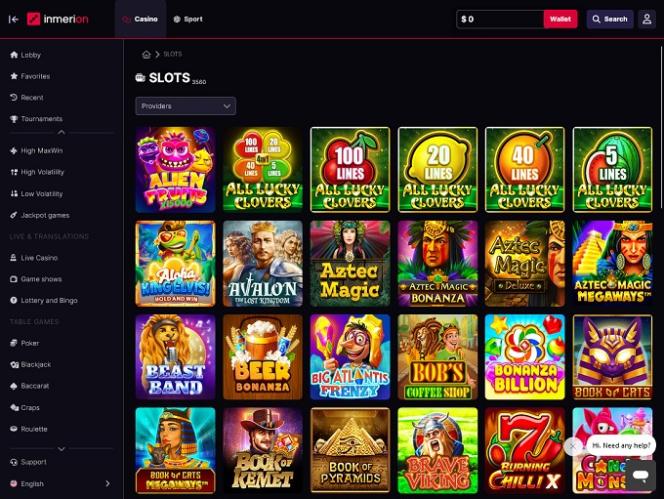Open the Providers dropdown filter
664x499 pixels.
pos(185,106)
